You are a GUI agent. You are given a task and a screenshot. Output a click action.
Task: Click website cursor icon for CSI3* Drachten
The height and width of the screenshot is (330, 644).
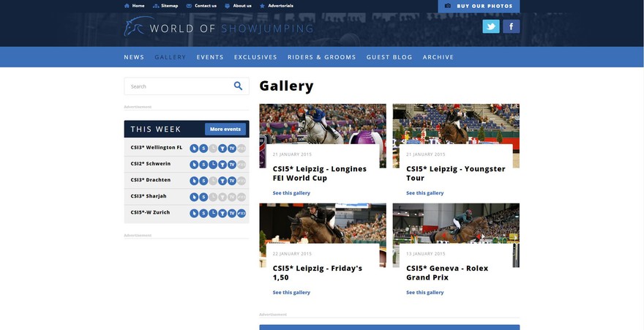(x=194, y=181)
